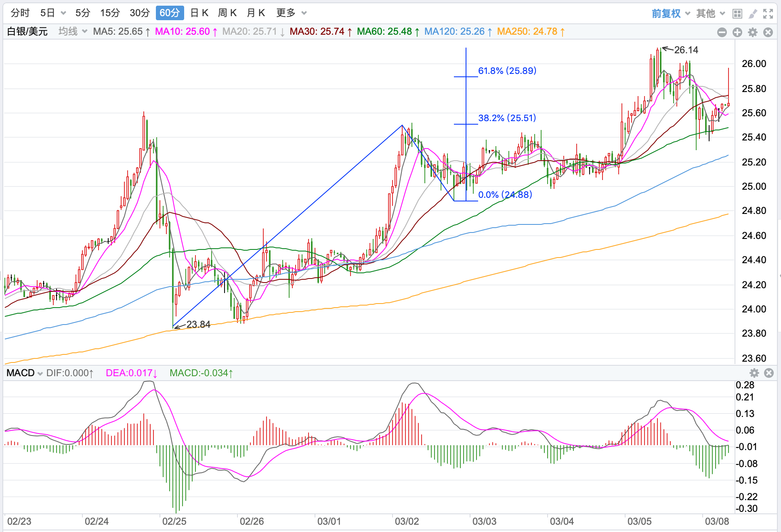781x532 pixels.
Task: Click the MA20: 25.71 label
Action: pyautogui.click(x=254, y=31)
